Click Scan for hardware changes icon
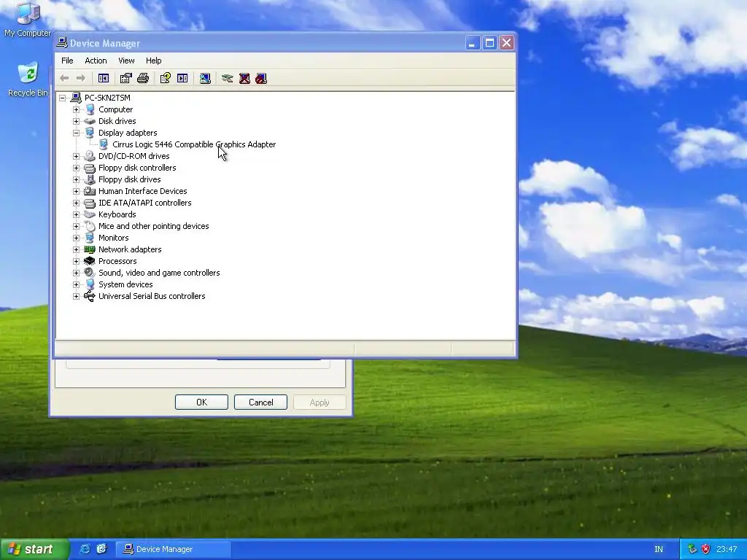747x560 pixels. pyautogui.click(x=205, y=78)
